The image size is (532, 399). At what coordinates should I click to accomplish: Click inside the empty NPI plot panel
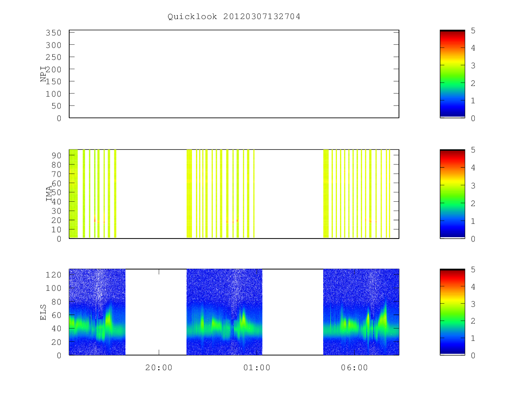coord(234,74)
